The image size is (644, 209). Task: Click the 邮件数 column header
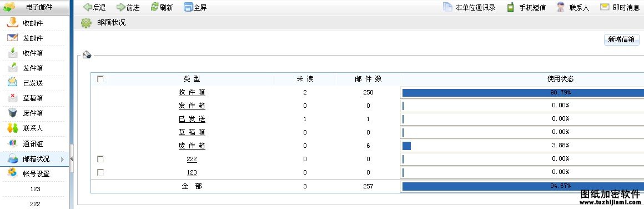pos(369,79)
